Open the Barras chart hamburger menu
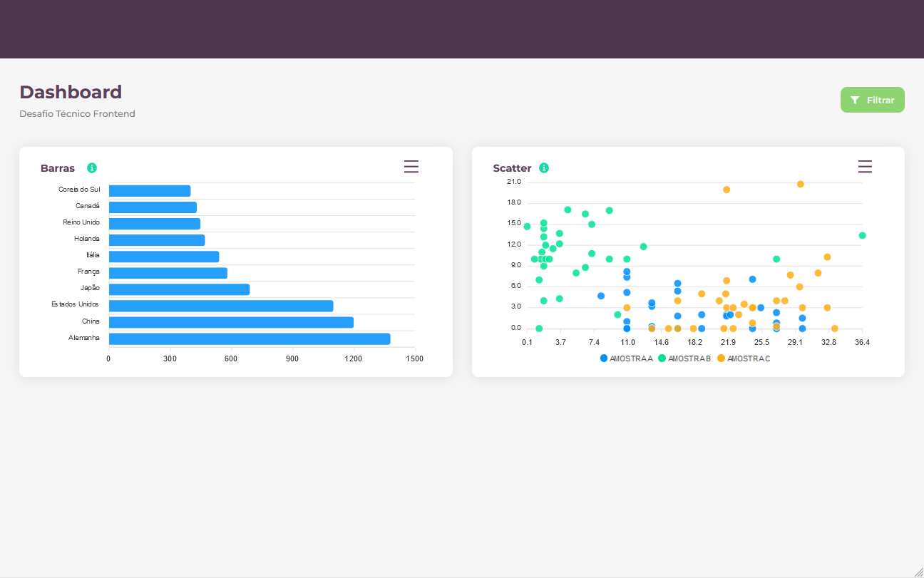 [x=411, y=166]
